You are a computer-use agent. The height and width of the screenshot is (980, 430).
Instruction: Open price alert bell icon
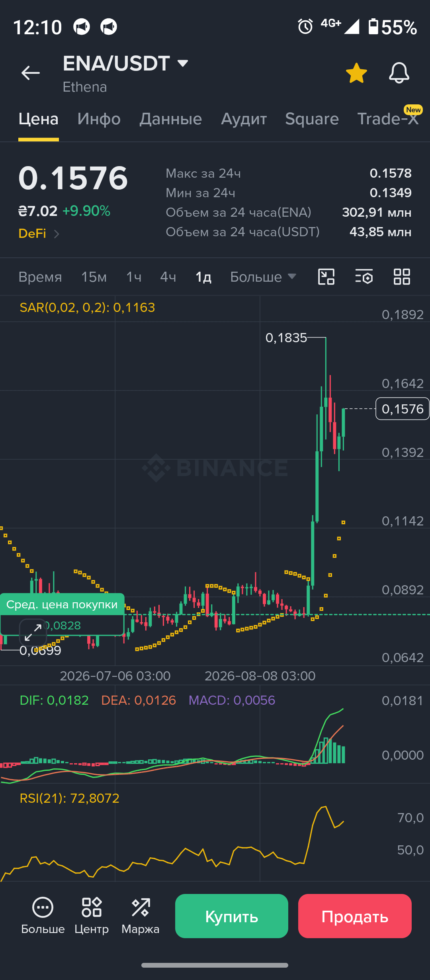[399, 73]
